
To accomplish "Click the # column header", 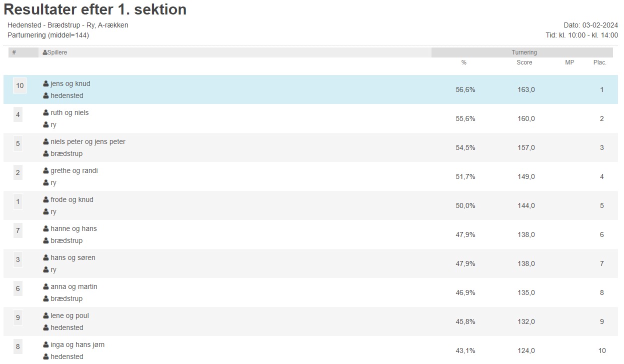I will tap(14, 52).
